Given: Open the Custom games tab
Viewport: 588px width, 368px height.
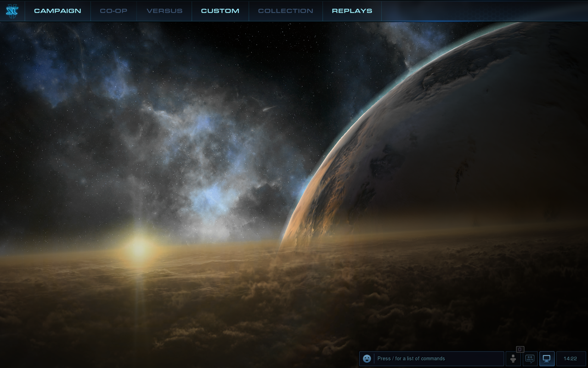Looking at the screenshot, I should [220, 11].
